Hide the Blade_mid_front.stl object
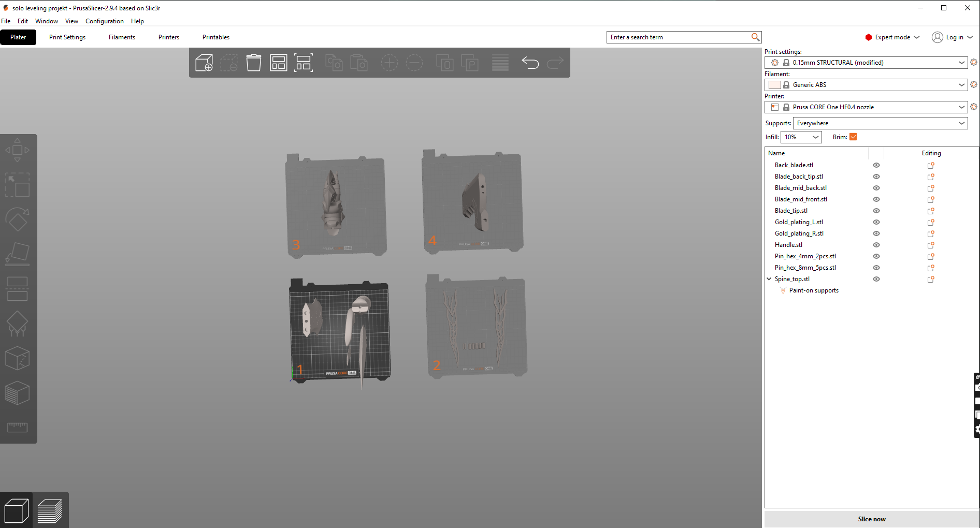 876,199
